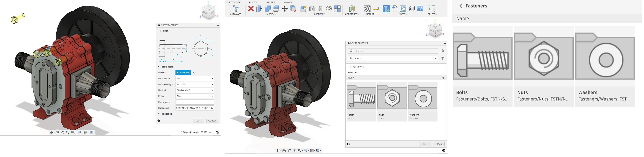Click the red Delete X icon
Viewport: 644px width, 157px height.
[251, 9]
